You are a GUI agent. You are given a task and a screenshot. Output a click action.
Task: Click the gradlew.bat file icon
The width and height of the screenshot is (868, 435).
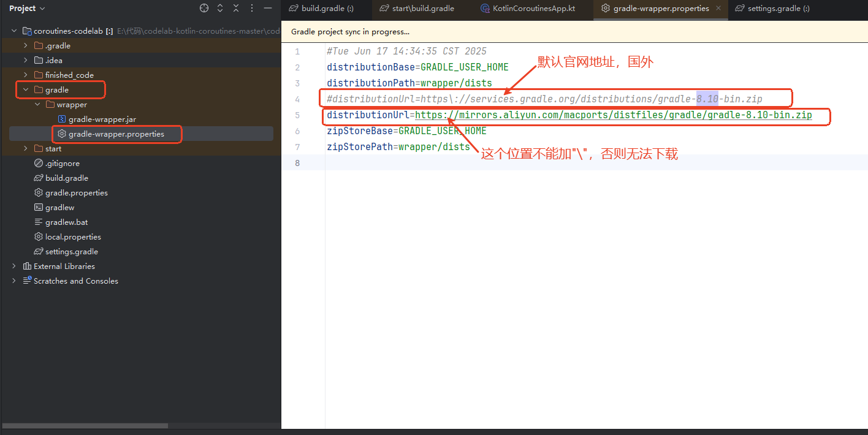39,222
